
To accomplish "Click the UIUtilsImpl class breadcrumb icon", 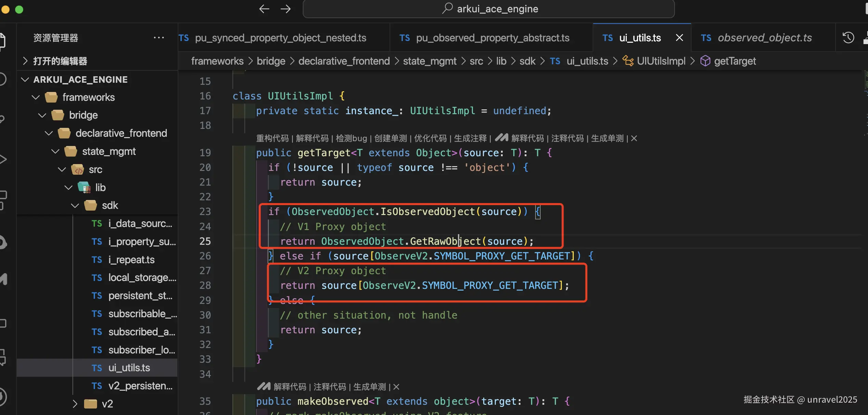I will coord(628,61).
